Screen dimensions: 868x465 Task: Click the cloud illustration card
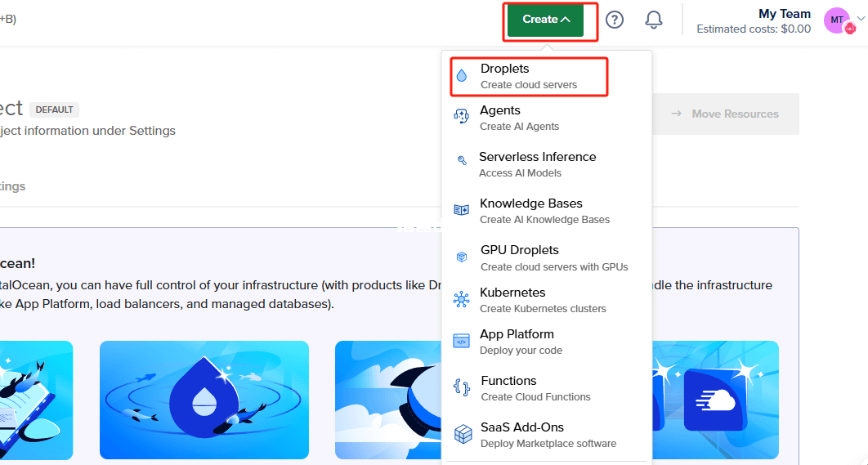tap(716, 400)
